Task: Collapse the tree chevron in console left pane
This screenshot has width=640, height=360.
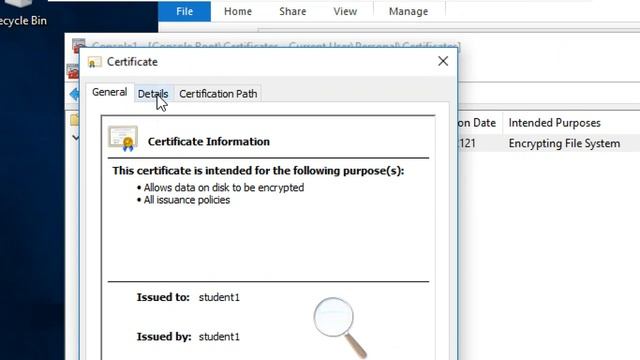Action: tap(76, 138)
